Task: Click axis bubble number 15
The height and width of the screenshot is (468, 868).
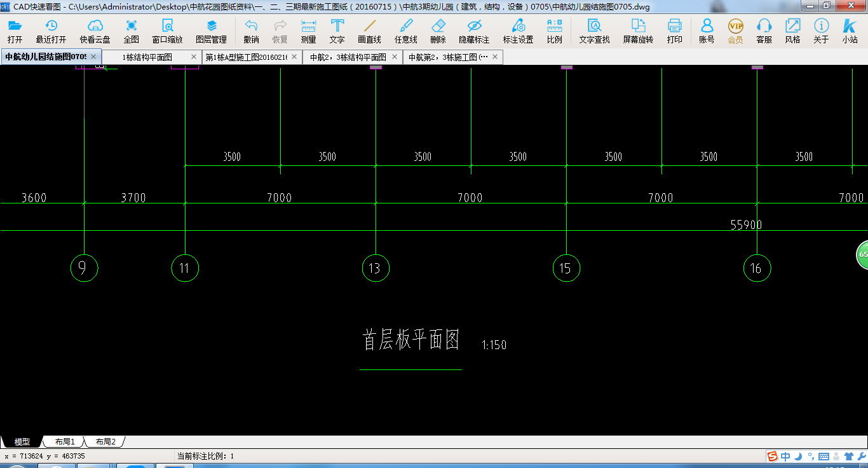Action: point(566,268)
